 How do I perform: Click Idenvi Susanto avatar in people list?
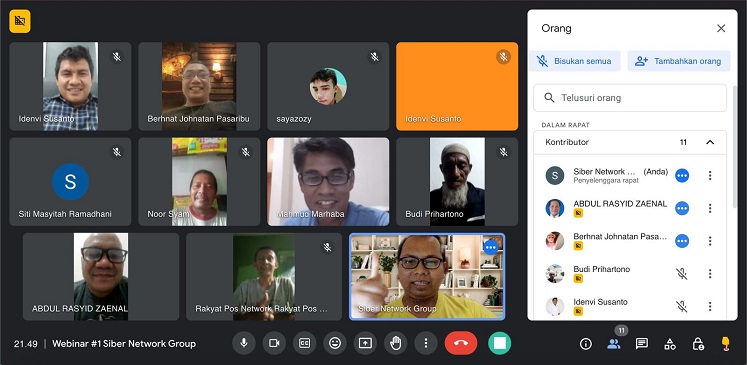(x=555, y=306)
